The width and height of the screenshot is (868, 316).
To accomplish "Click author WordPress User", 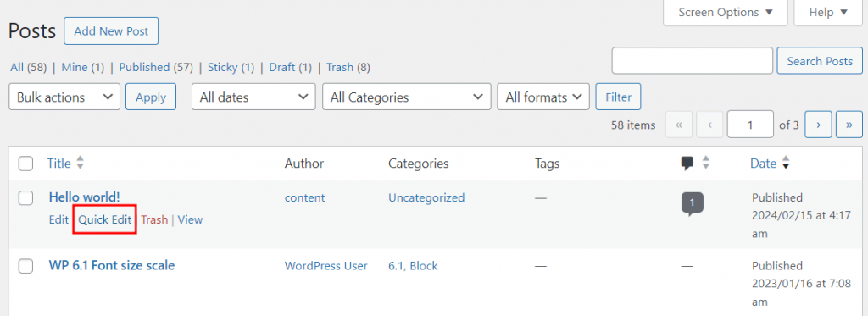I will (326, 266).
